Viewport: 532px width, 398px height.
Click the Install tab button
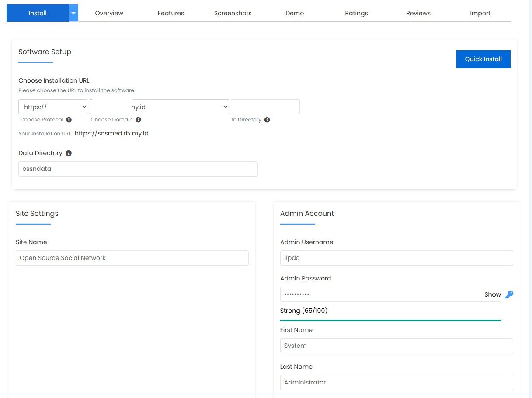(38, 13)
